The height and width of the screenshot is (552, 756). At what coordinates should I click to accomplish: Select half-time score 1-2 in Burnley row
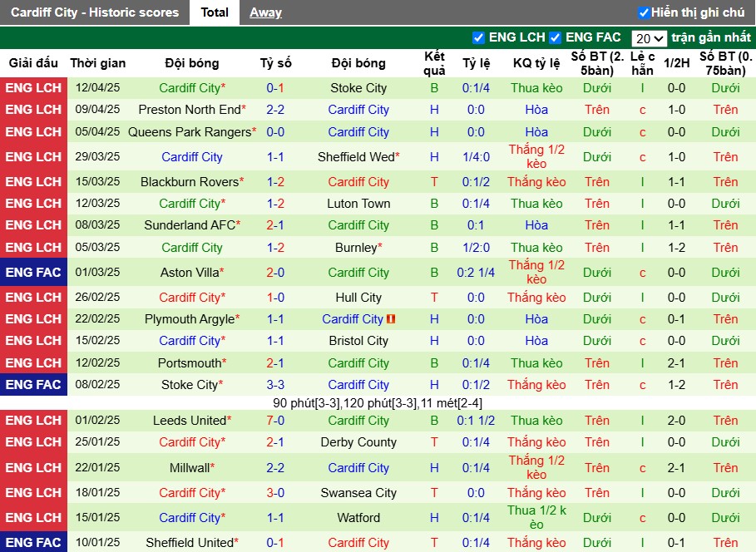(676, 248)
